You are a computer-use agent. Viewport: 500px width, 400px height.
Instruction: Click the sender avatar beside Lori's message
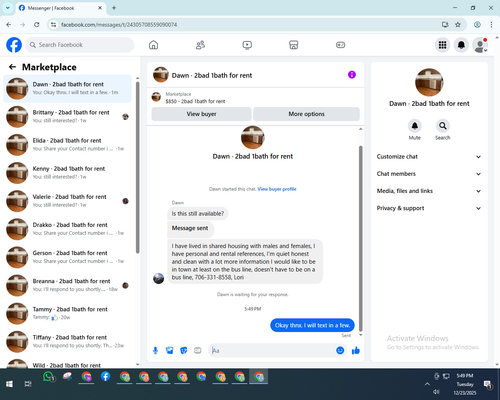pos(158,278)
